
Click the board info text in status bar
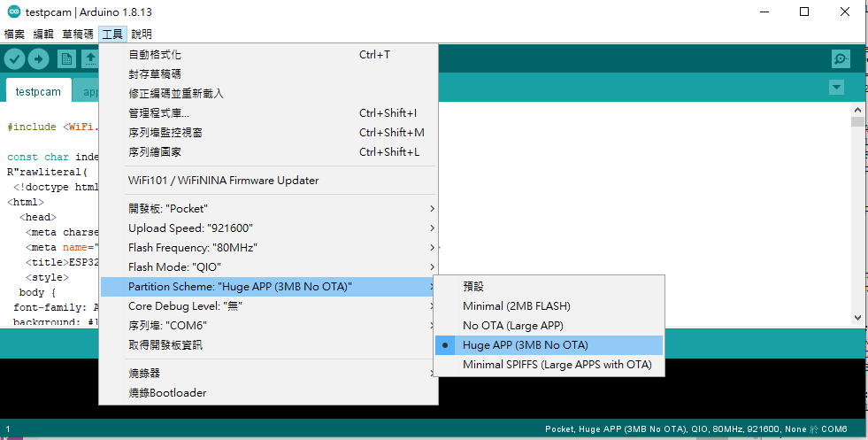pyautogui.click(x=695, y=428)
